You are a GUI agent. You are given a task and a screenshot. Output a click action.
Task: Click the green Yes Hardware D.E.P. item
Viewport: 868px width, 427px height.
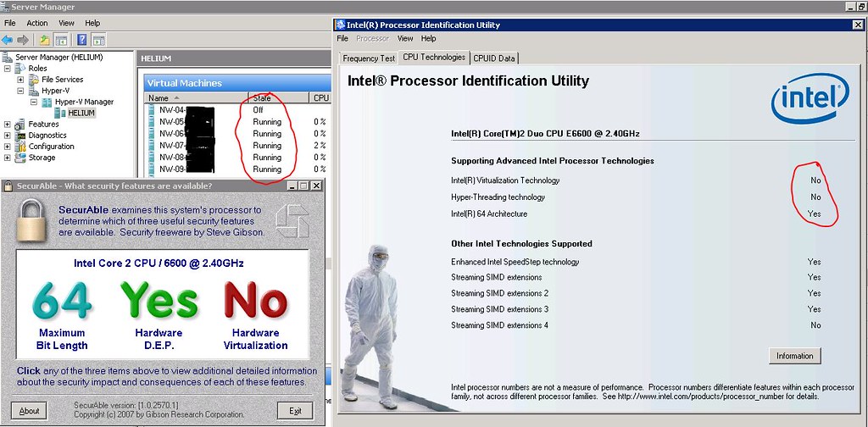pos(159,314)
